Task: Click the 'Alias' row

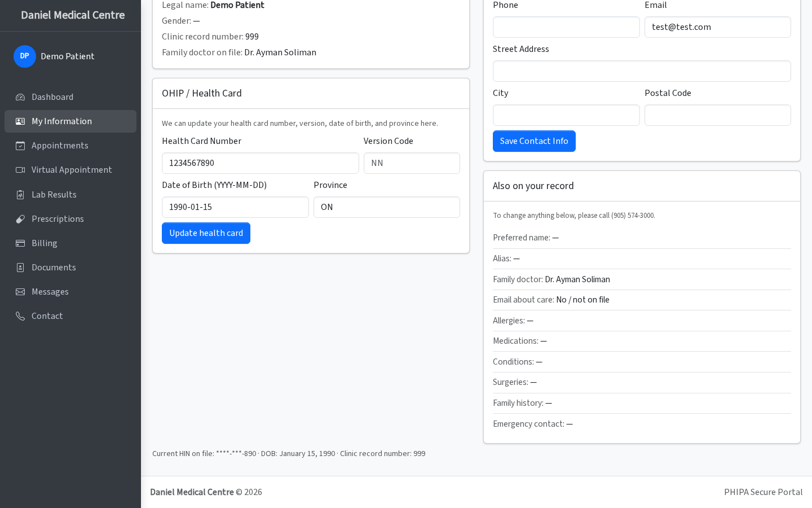Action: pyautogui.click(x=642, y=259)
